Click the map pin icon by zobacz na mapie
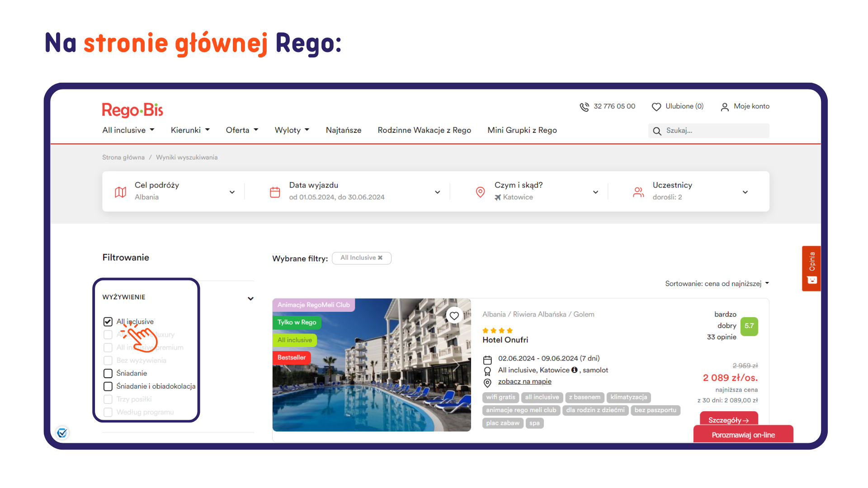 (x=487, y=383)
